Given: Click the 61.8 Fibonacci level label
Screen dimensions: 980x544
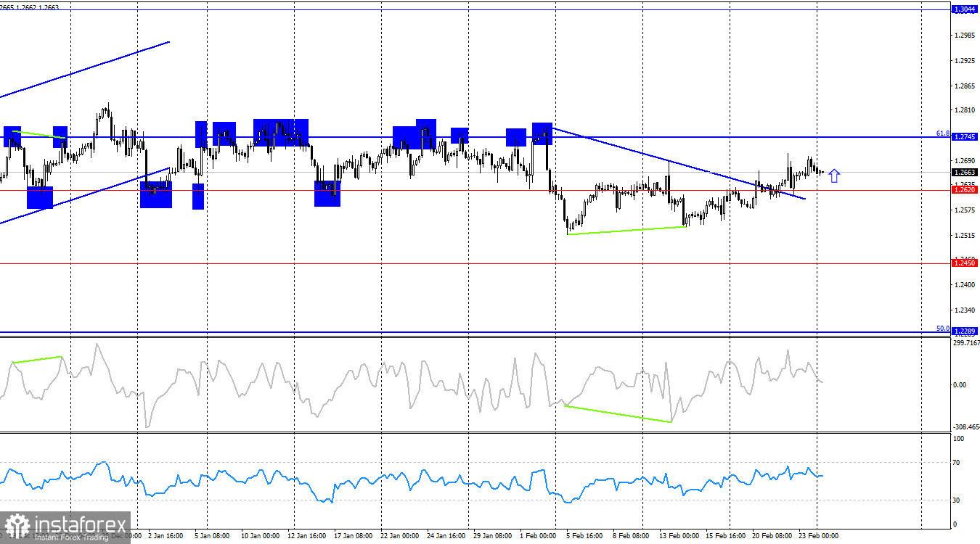Looking at the screenshot, I should pos(943,133).
